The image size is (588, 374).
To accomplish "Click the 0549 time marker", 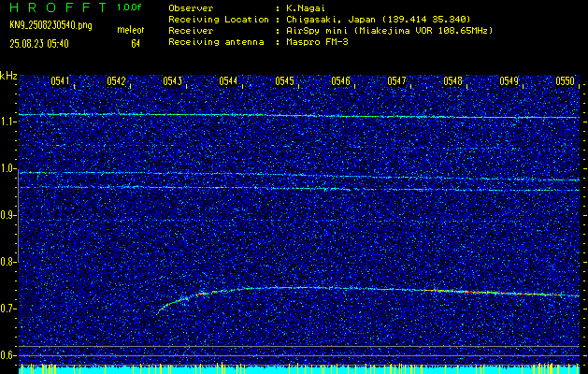I will coord(509,80).
